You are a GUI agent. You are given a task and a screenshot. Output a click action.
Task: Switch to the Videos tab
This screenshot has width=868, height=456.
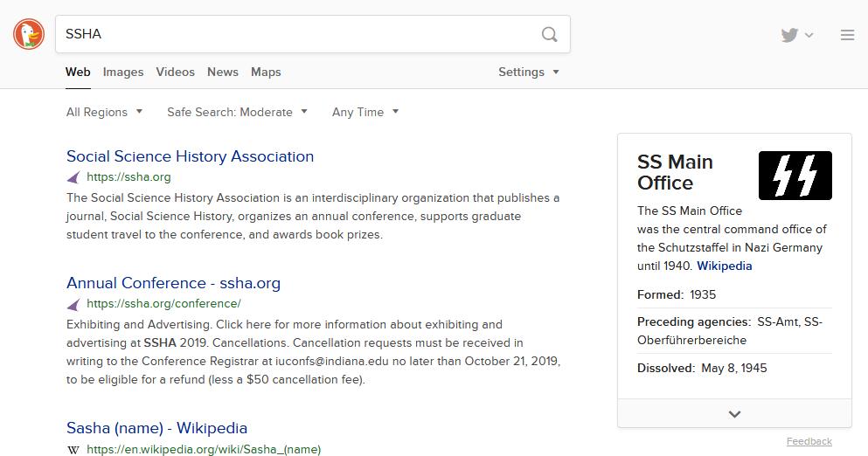click(x=175, y=72)
